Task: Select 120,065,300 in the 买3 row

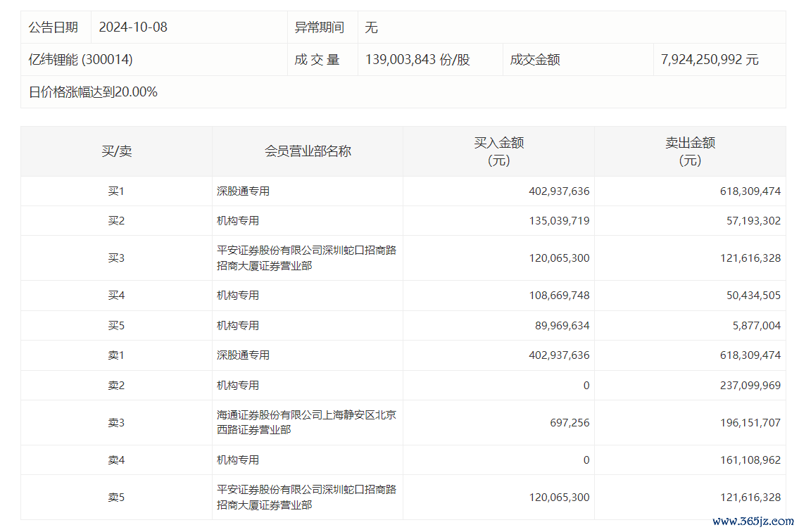Action: [559, 258]
